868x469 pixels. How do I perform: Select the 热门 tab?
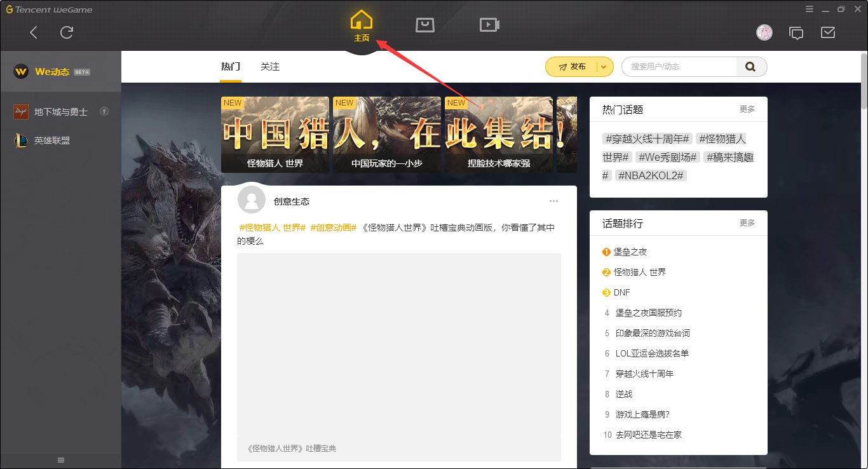pos(230,66)
